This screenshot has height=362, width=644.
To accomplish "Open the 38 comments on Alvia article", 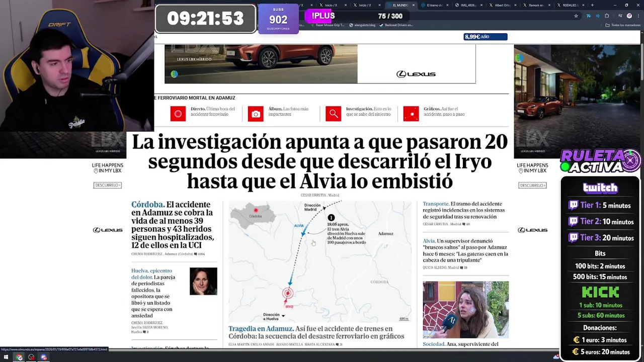I will coord(463,267).
